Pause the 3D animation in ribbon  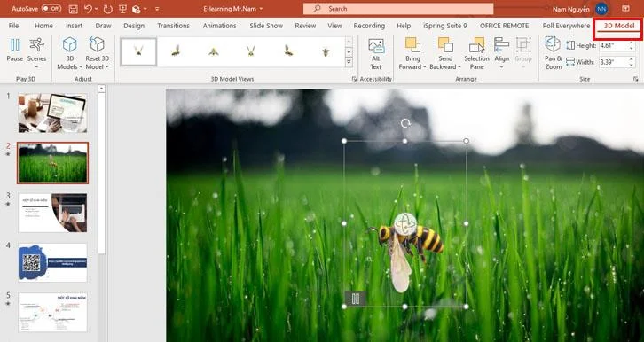(x=15, y=50)
